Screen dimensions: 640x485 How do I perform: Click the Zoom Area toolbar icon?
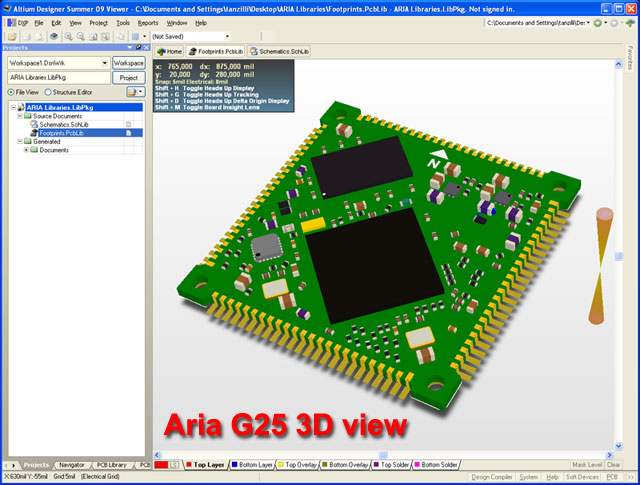(105, 37)
